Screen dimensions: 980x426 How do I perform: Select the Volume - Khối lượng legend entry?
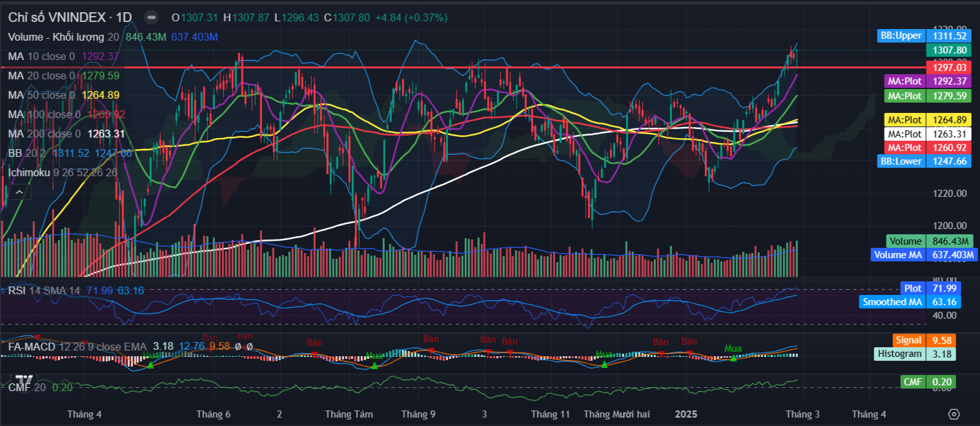coord(57,37)
